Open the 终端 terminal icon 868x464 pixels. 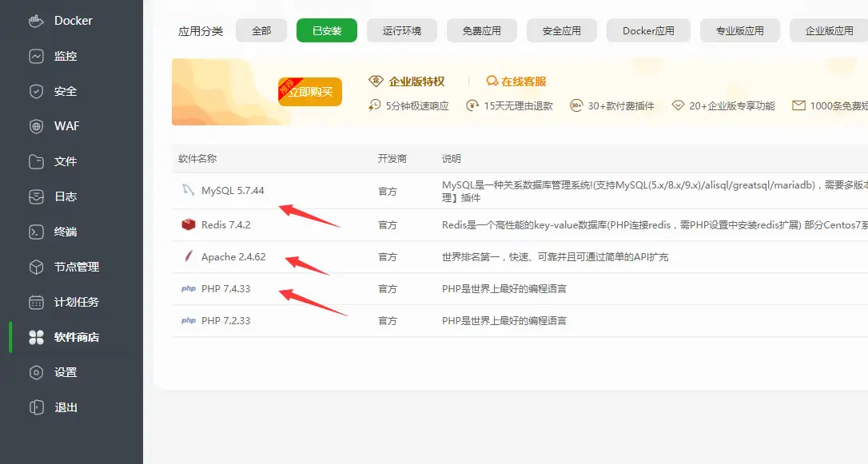click(x=36, y=232)
